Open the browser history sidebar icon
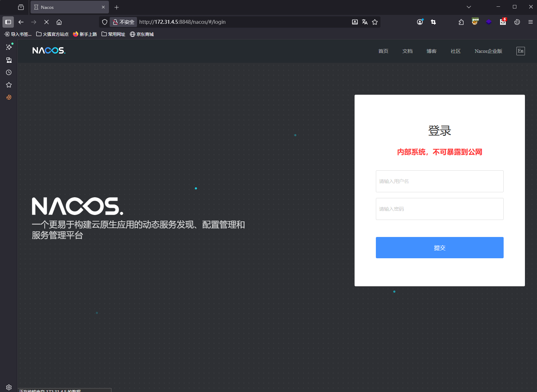The width and height of the screenshot is (537, 392). 9,72
